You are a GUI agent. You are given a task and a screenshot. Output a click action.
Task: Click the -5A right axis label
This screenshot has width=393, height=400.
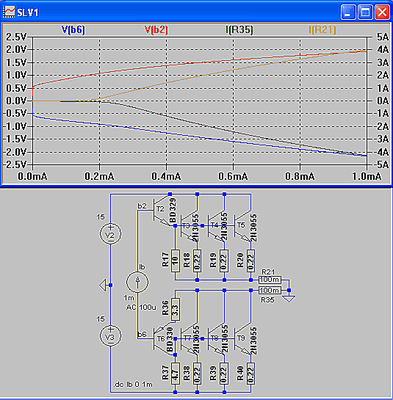coord(381,165)
